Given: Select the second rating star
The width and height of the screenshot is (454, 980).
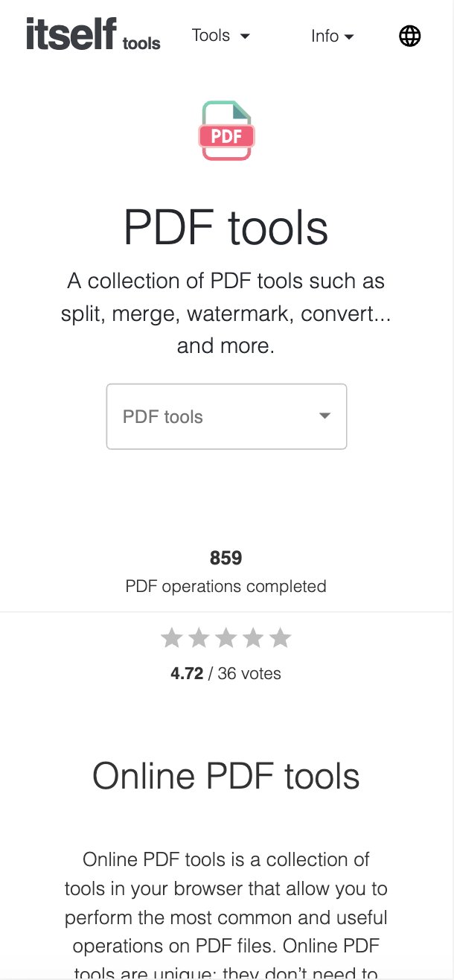Looking at the screenshot, I should [x=199, y=637].
